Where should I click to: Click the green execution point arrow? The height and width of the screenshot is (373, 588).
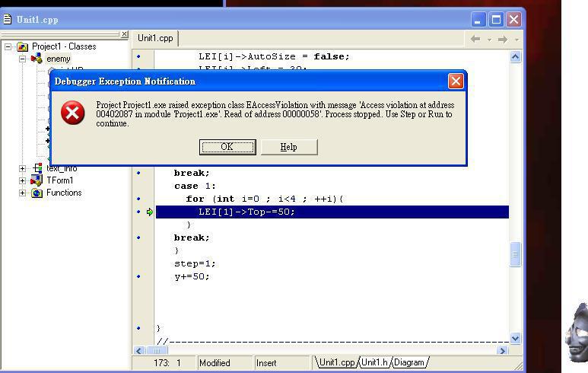click(150, 212)
